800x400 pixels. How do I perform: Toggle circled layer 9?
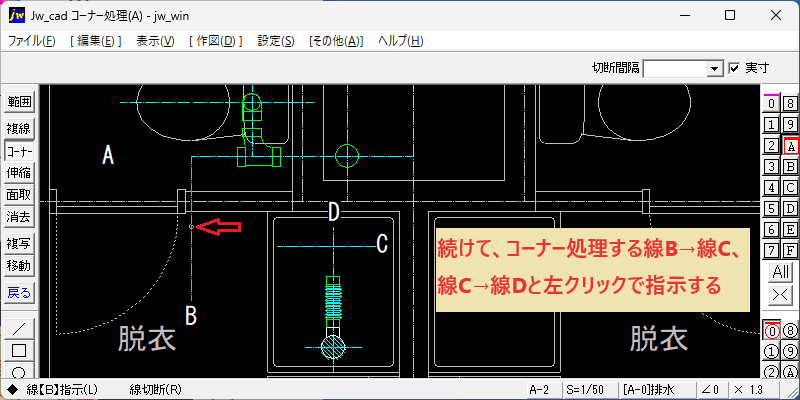(790, 352)
